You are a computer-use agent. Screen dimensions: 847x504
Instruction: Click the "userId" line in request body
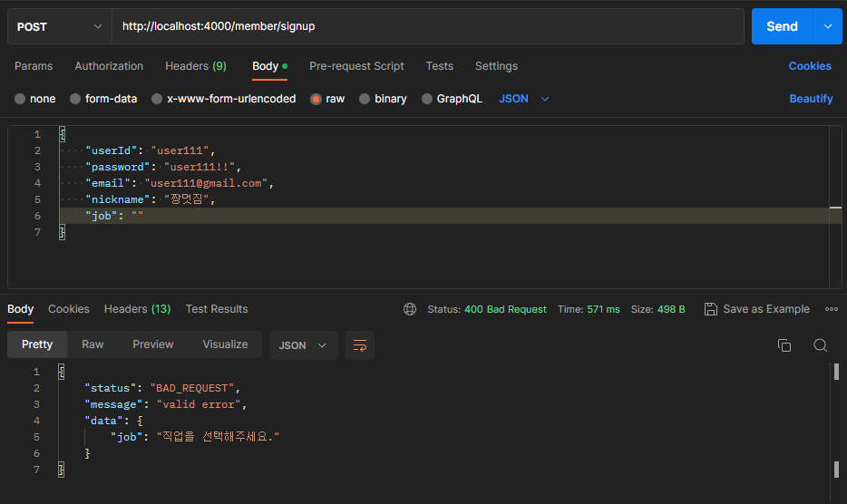pos(151,150)
